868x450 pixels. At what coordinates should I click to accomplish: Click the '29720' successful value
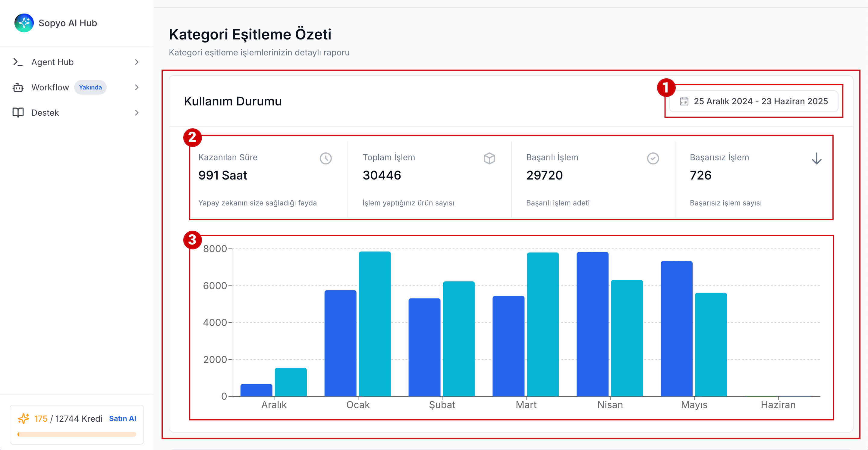545,175
